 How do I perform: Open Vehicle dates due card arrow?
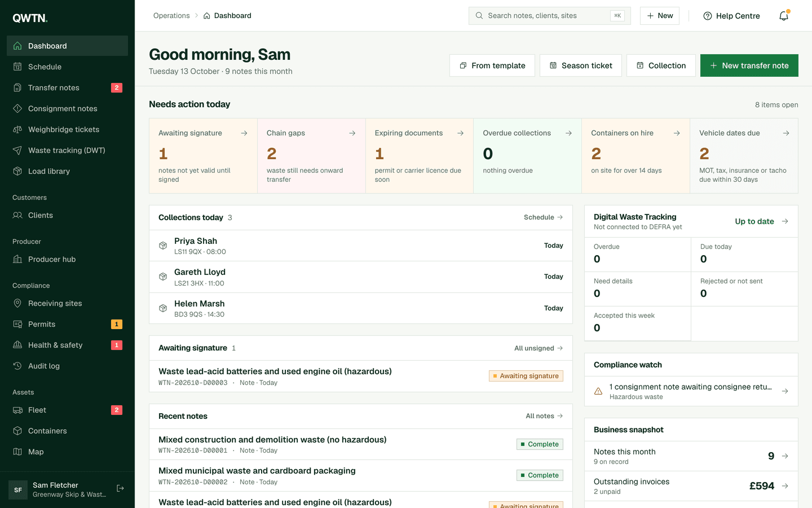pos(786,133)
